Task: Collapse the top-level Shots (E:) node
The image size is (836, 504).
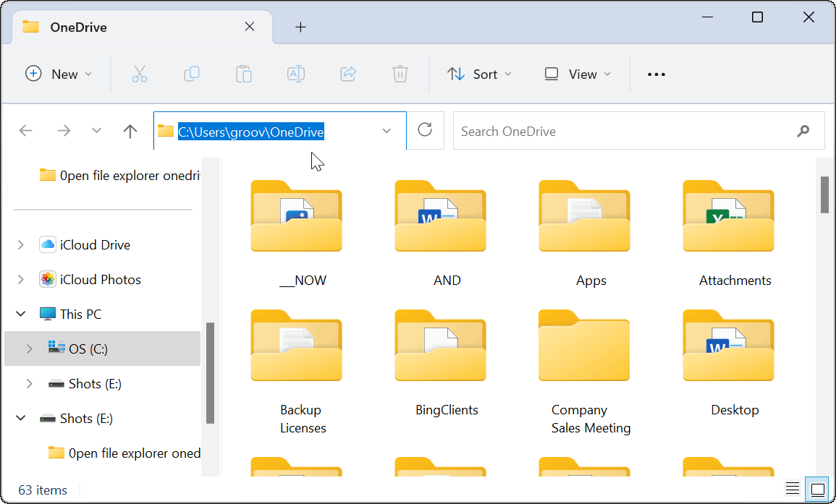Action: click(x=21, y=418)
